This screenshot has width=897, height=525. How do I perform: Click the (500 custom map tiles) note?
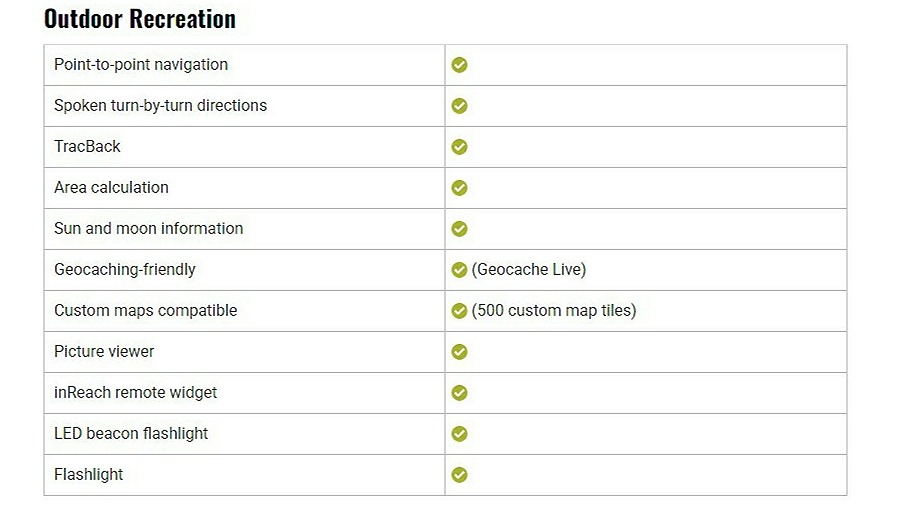(554, 311)
